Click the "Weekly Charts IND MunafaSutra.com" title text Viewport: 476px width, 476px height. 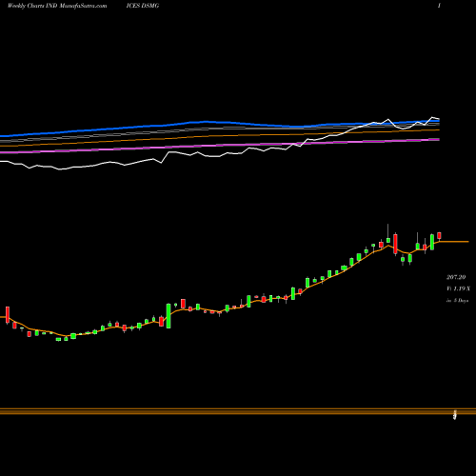[57, 6]
